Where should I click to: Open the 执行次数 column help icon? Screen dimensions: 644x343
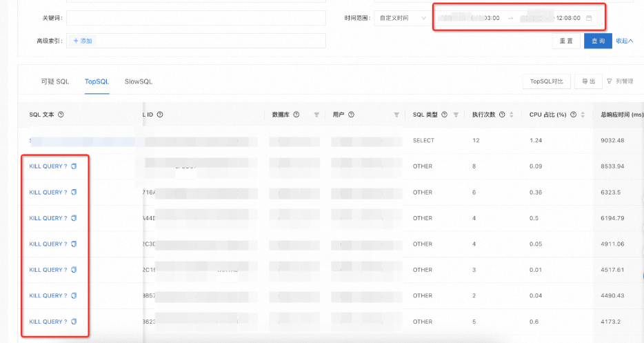pos(502,115)
